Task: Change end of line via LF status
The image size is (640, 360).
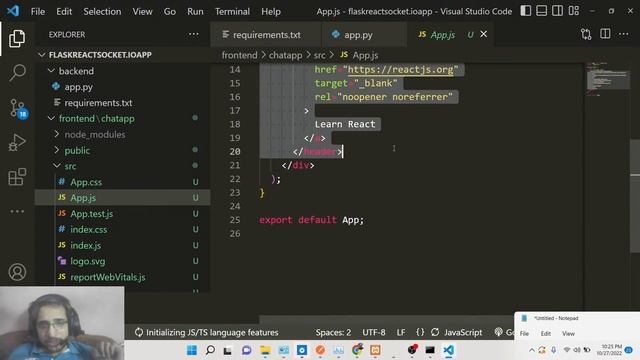Action: [401, 332]
